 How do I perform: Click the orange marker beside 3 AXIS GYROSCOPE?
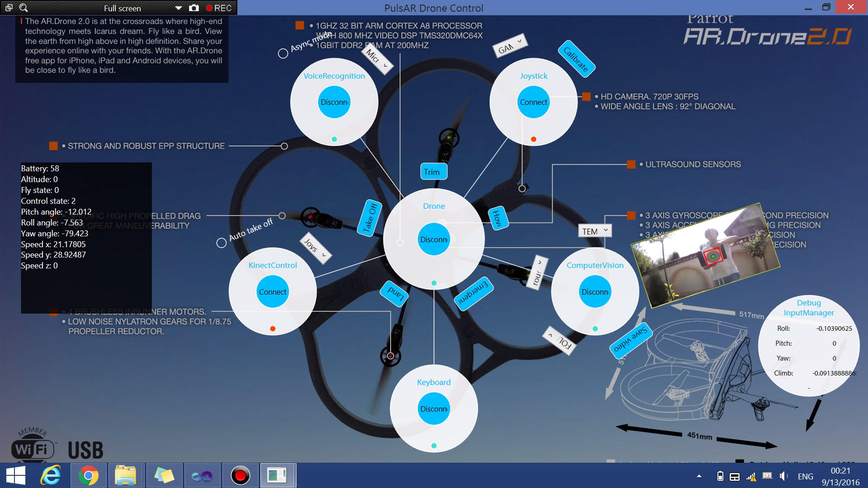pos(631,215)
